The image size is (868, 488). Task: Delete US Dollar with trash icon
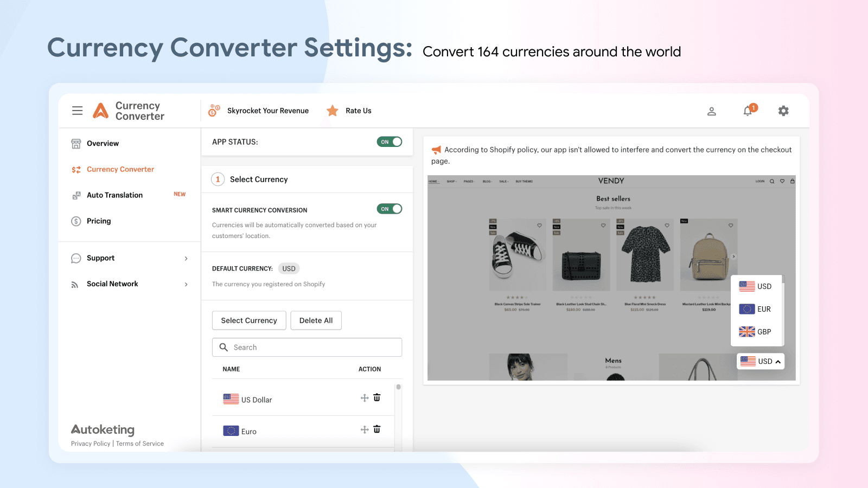pyautogui.click(x=377, y=397)
